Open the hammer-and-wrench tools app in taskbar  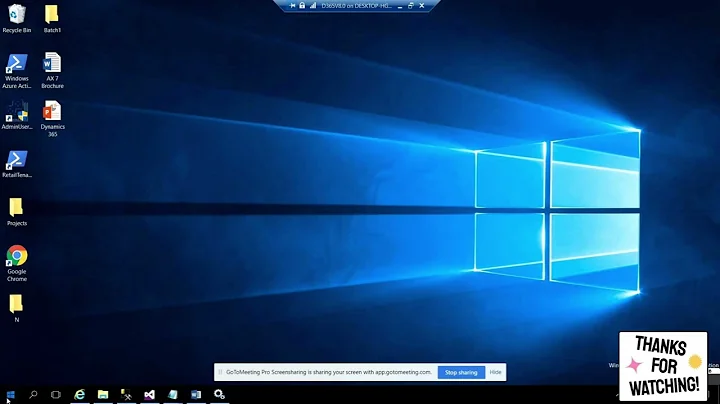126,394
